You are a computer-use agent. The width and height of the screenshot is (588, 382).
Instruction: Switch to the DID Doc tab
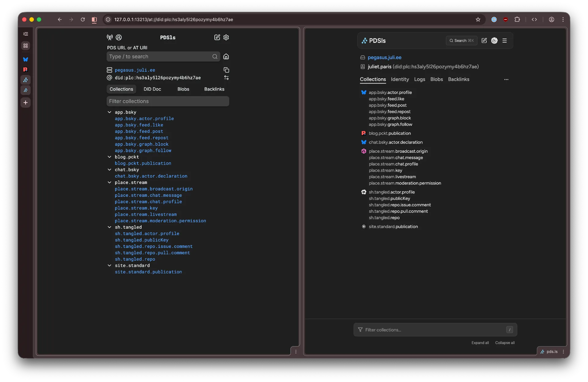153,89
